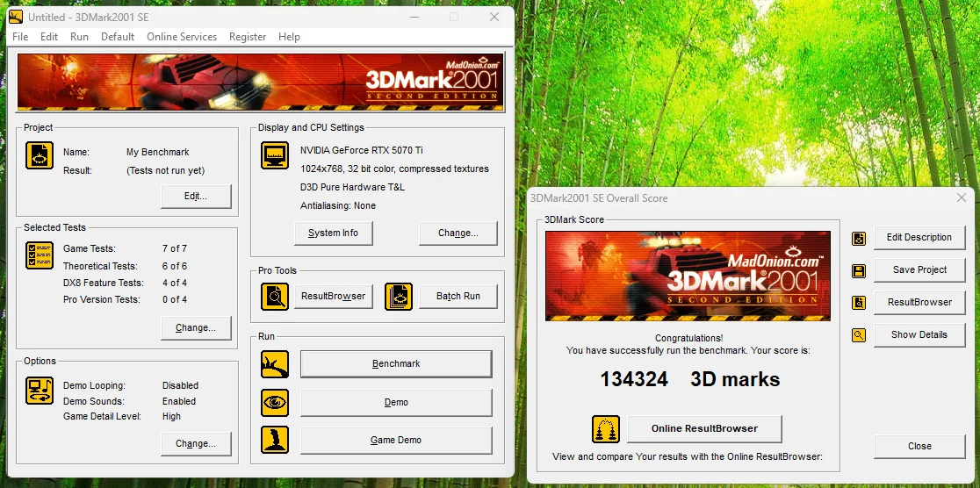Click the 3DMark2001 app icon in title bar
The width and height of the screenshot is (980, 488).
(x=17, y=17)
